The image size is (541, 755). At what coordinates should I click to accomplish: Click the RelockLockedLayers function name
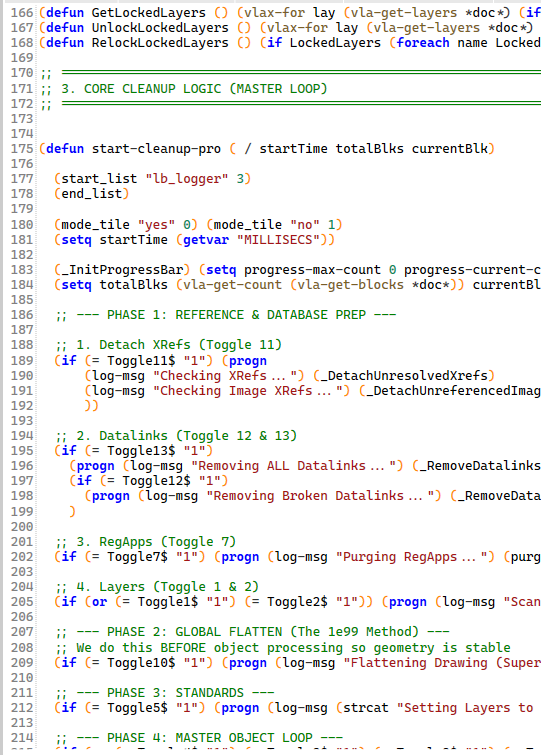(160, 43)
